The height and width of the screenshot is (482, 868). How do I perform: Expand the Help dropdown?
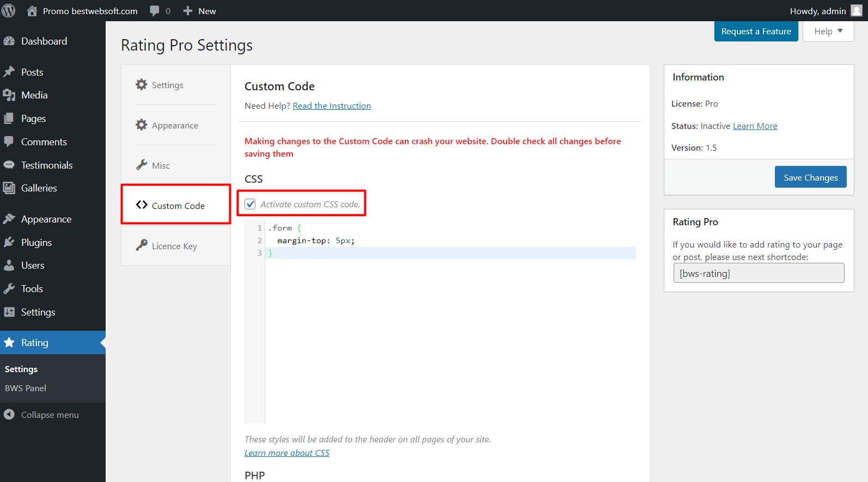click(x=828, y=31)
